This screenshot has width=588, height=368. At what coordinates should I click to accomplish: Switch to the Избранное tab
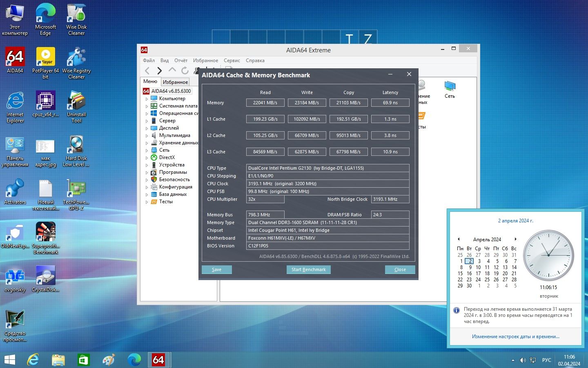176,82
